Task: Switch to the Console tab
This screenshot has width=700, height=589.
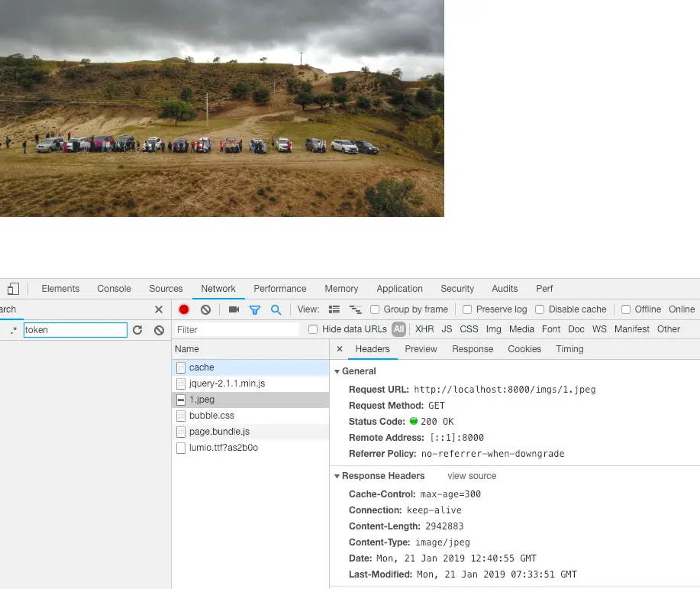Action: pos(115,289)
